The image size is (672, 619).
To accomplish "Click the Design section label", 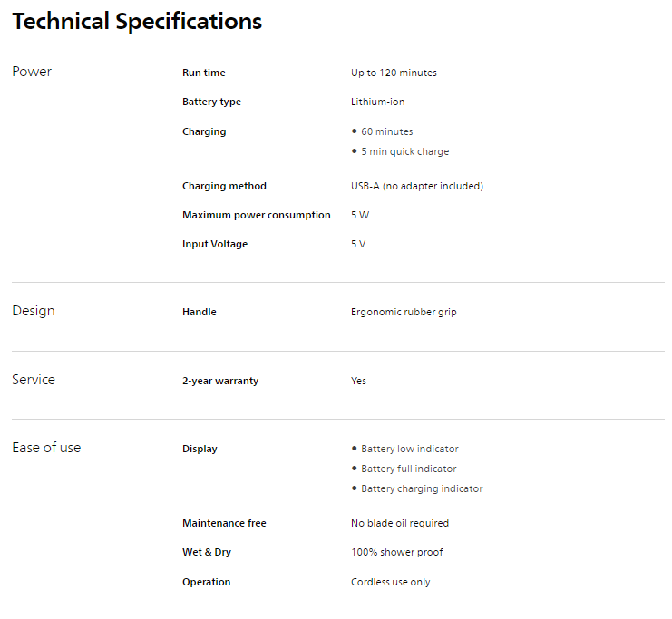I will pyautogui.click(x=34, y=311).
